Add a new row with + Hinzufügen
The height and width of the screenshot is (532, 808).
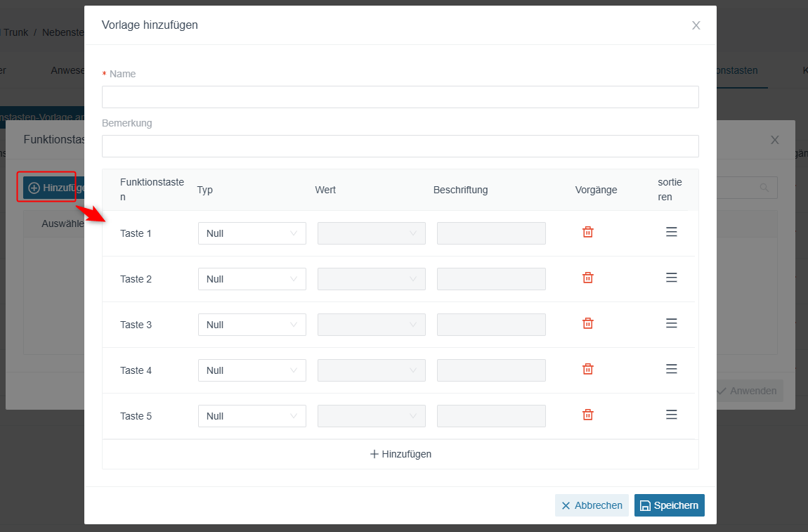(400, 454)
